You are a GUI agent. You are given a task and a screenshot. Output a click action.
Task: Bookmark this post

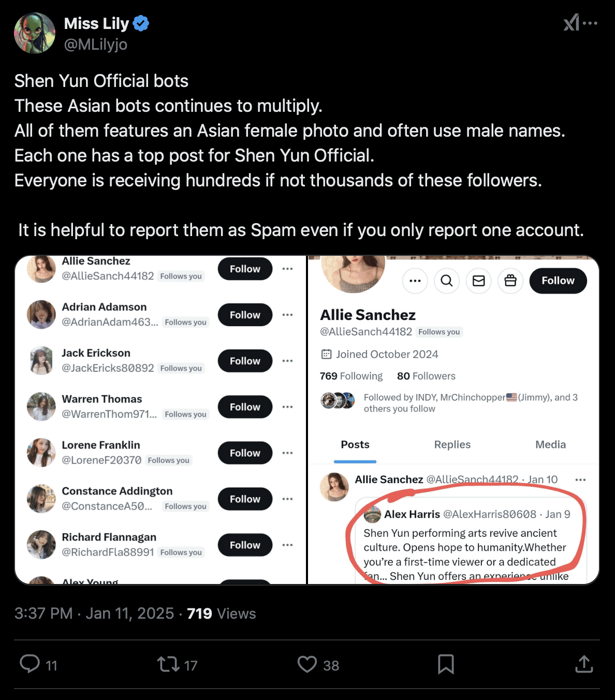(446, 664)
